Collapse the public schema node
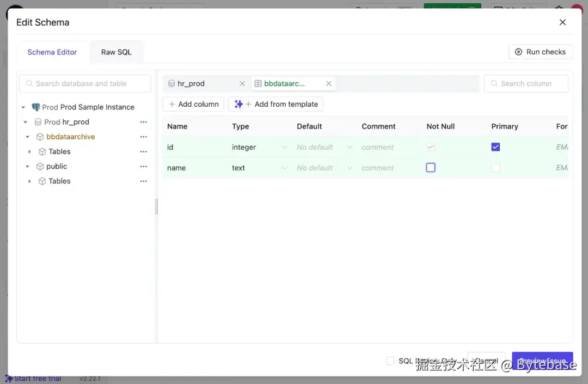The height and width of the screenshot is (384, 588). tap(27, 166)
